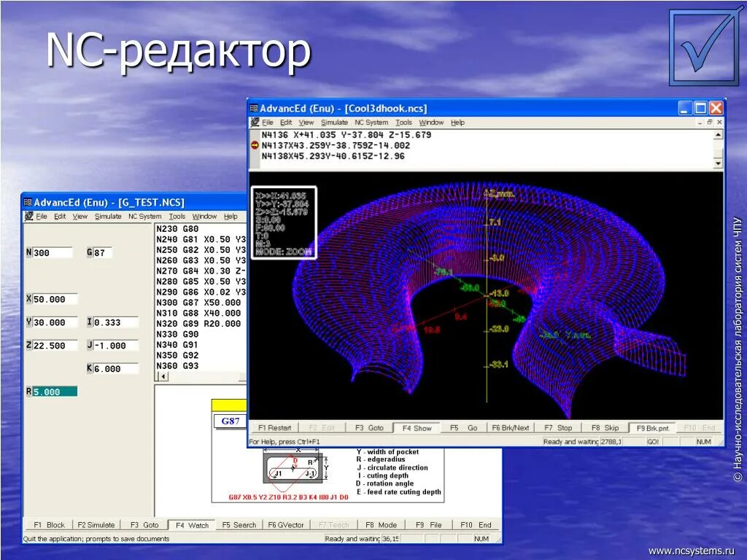Open NC System menu in G_TEST.NCS window
The image size is (747, 560).
tap(145, 216)
